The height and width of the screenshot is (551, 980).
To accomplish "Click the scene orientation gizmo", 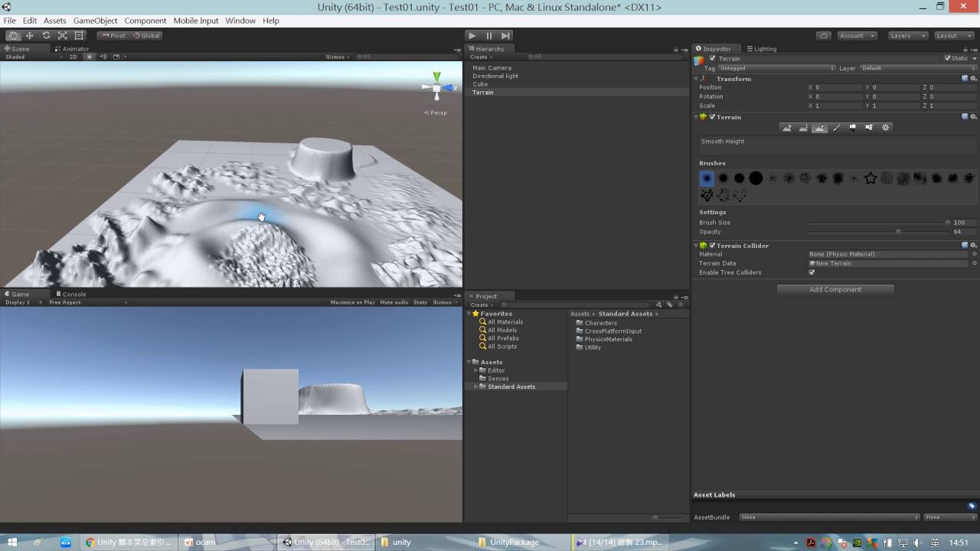I will tap(436, 88).
